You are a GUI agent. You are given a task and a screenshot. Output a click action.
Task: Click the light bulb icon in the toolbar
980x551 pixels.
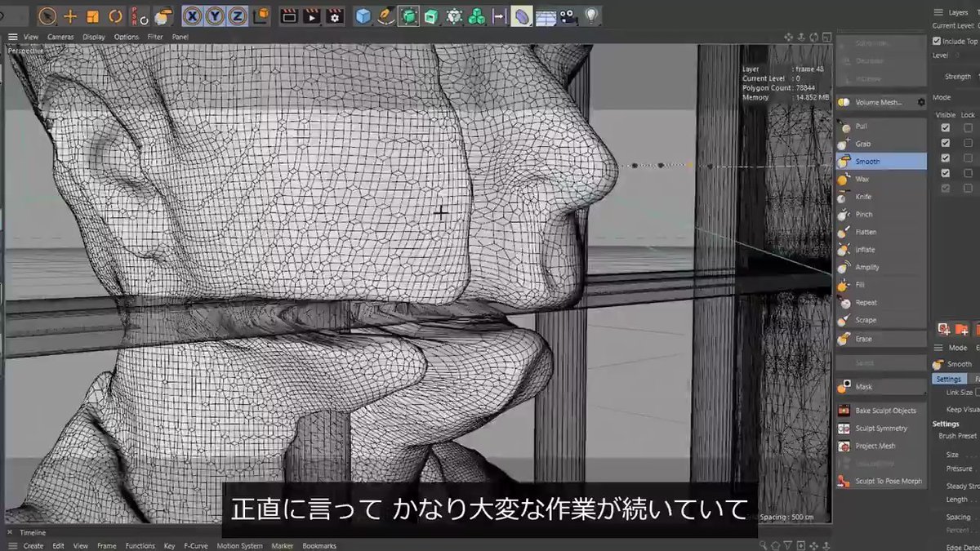point(590,16)
